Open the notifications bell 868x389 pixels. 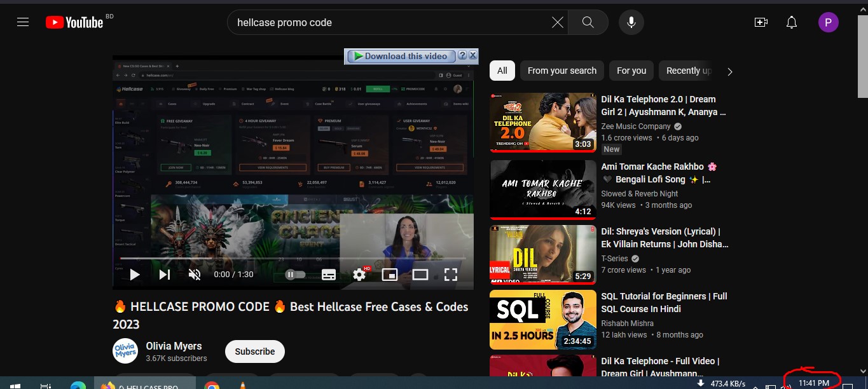point(792,22)
